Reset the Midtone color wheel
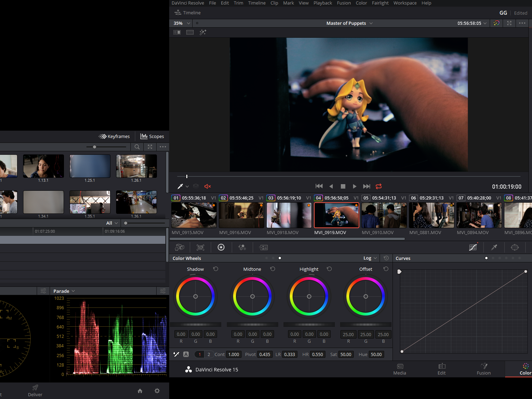The width and height of the screenshot is (532, 399). point(273,269)
